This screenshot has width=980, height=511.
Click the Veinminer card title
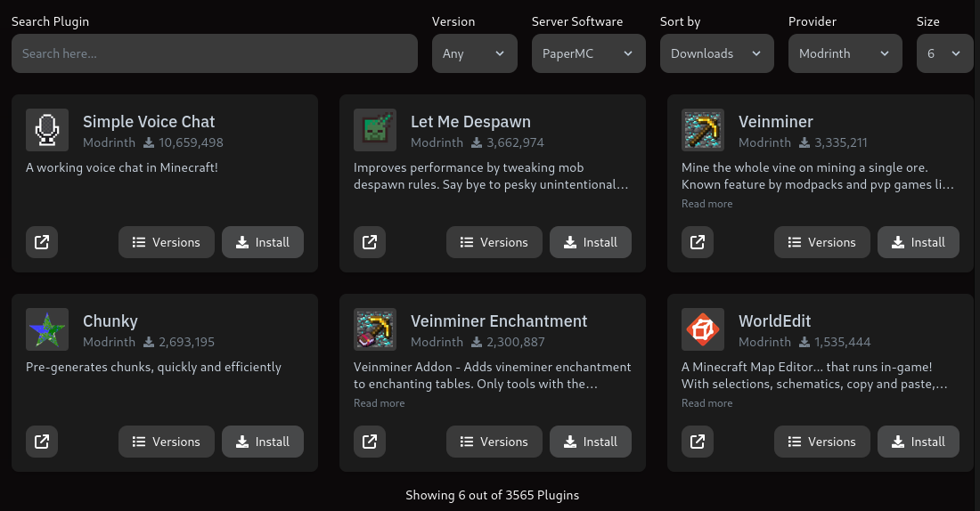(x=776, y=122)
